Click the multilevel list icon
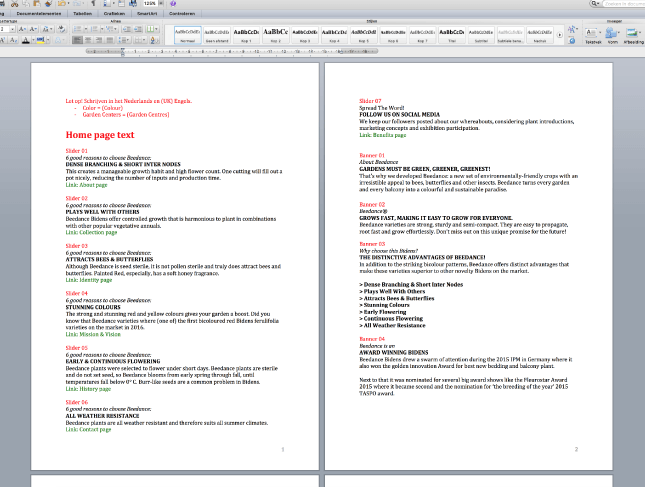This screenshot has height=487, width=645. pyautogui.click(x=109, y=29)
